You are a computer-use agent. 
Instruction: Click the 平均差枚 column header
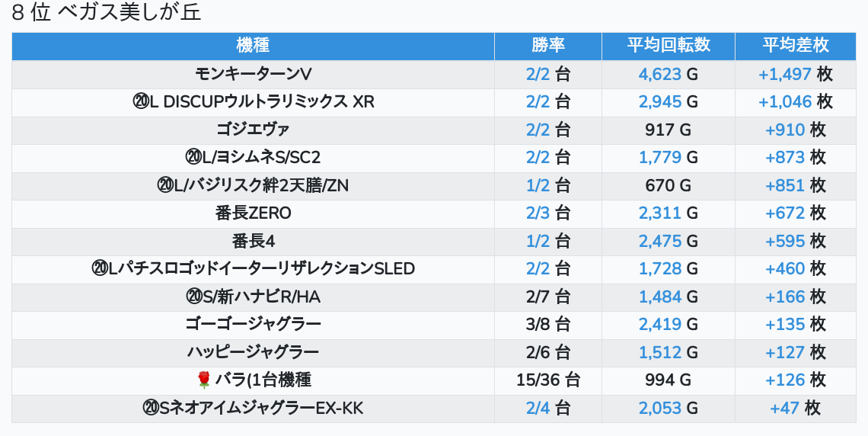[x=796, y=46]
